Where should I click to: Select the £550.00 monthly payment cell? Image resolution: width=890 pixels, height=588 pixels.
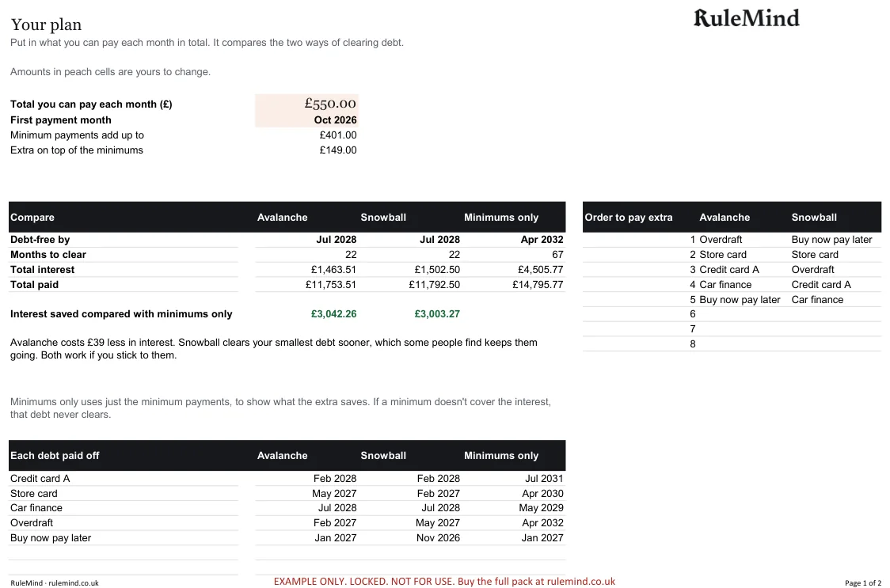pyautogui.click(x=306, y=104)
